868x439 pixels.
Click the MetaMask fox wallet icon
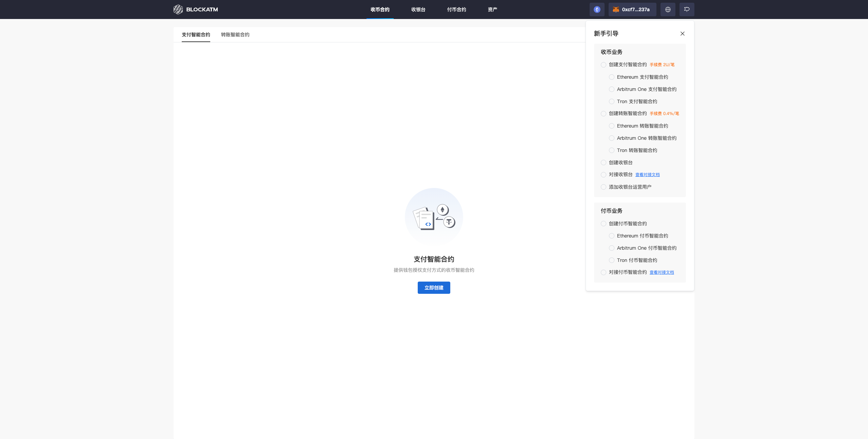616,9
